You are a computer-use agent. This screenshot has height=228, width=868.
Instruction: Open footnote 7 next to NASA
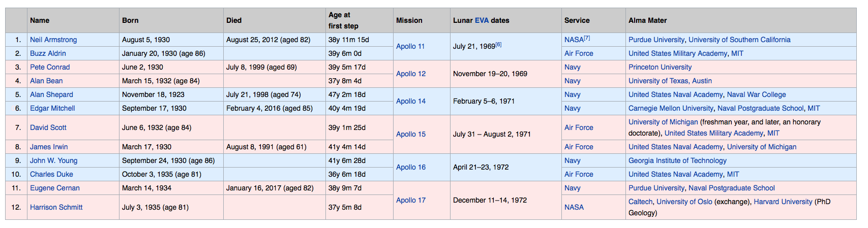587,38
